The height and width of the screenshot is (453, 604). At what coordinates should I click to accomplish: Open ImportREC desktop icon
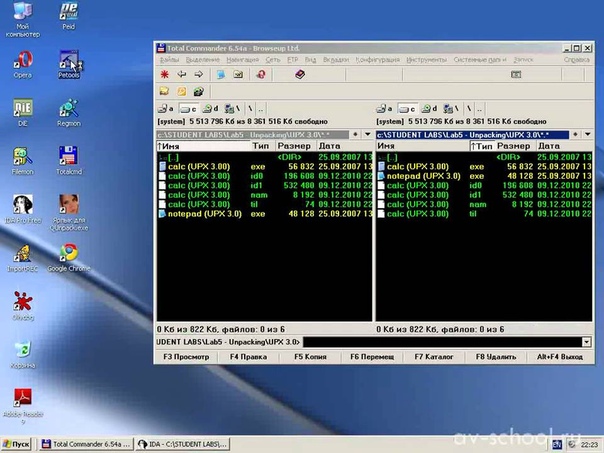[23, 258]
